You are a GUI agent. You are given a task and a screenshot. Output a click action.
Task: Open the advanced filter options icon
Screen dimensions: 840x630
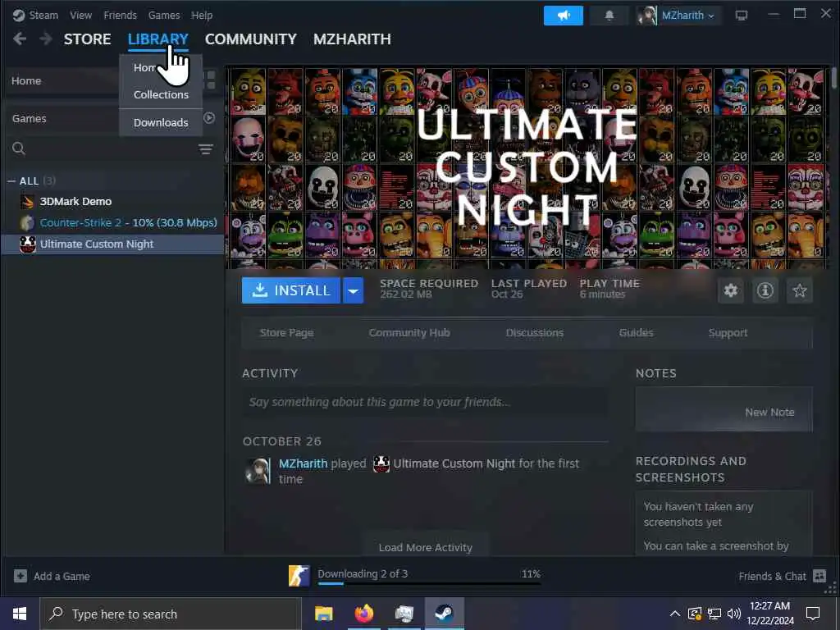tap(206, 149)
